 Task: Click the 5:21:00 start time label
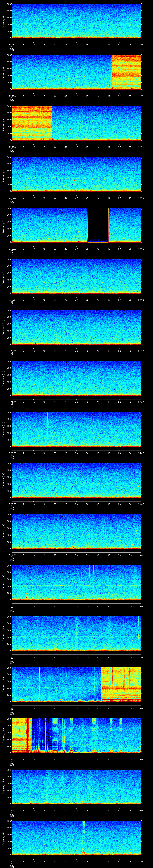point(12,402)
